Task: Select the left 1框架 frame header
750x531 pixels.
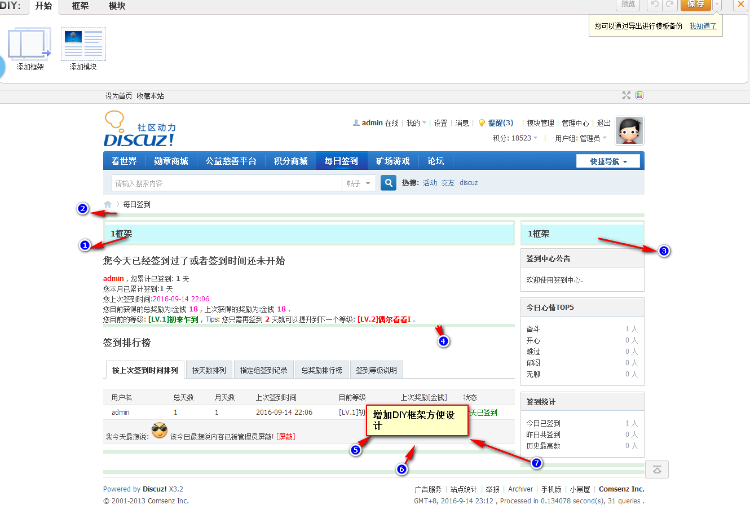Action: [x=309, y=234]
